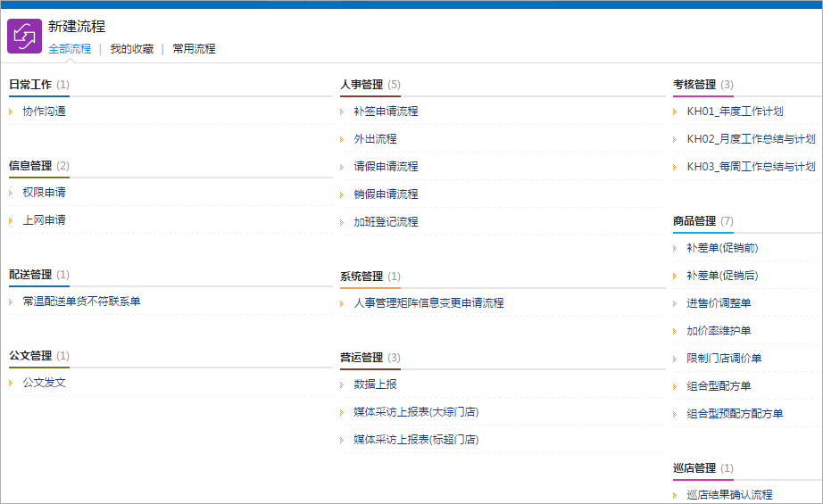823x504 pixels.
Task: Open the 权限申请 workflow
Action: pyautogui.click(x=44, y=192)
